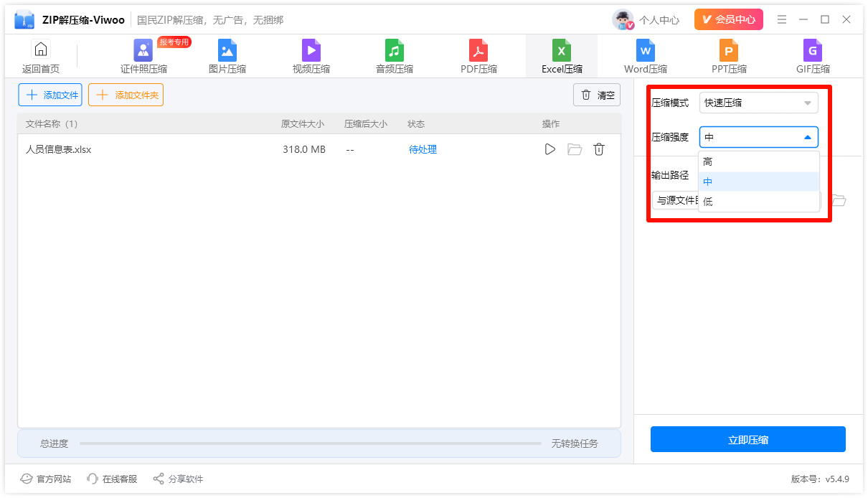The width and height of the screenshot is (868, 498).
Task: Choose 中 option in the dropdown list
Action: pos(759,182)
